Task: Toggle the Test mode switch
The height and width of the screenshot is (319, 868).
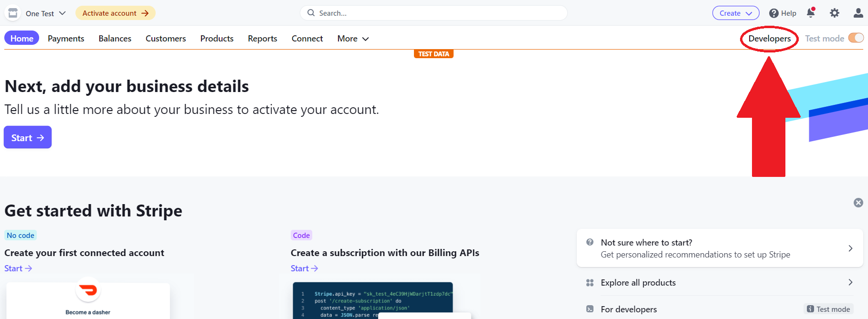Action: pos(856,38)
